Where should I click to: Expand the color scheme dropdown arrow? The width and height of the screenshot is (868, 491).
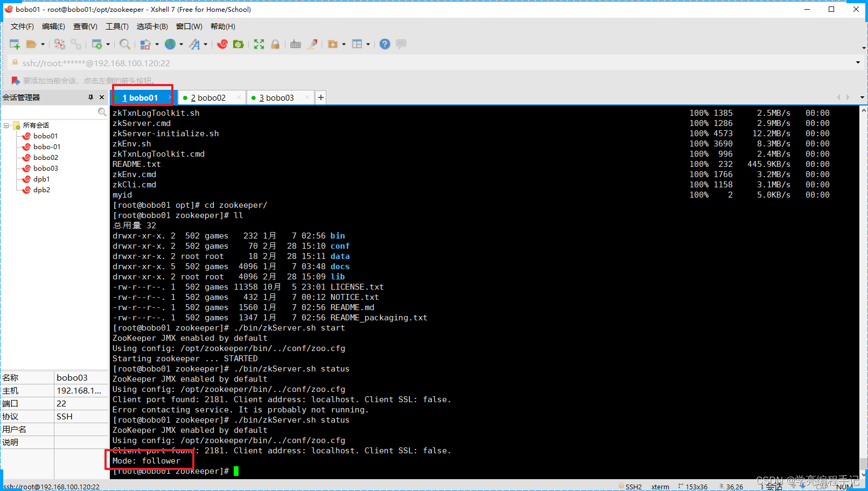[157, 44]
